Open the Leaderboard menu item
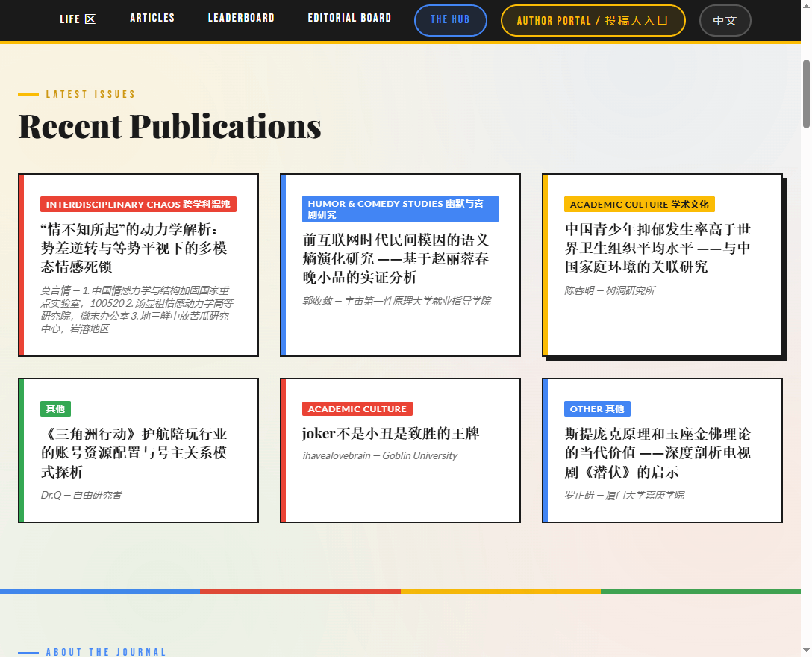 241,18
